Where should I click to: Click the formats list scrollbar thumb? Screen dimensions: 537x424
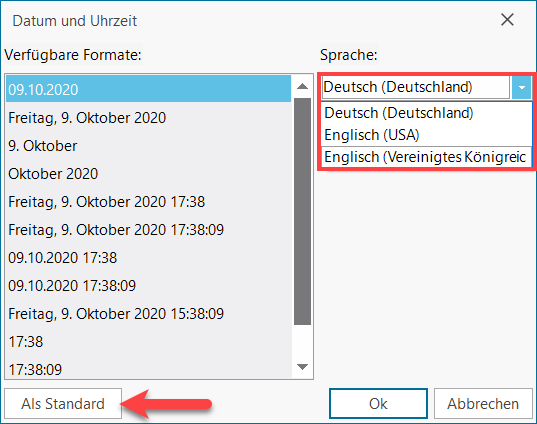(x=302, y=211)
